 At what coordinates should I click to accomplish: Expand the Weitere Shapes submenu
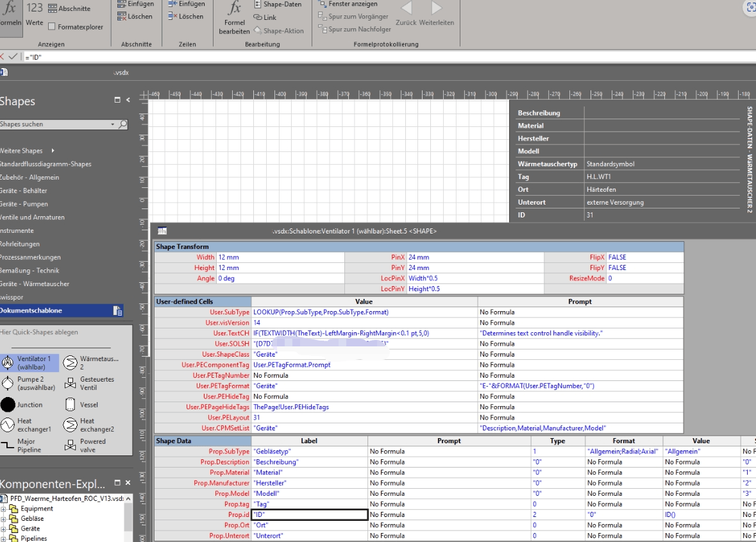point(53,151)
